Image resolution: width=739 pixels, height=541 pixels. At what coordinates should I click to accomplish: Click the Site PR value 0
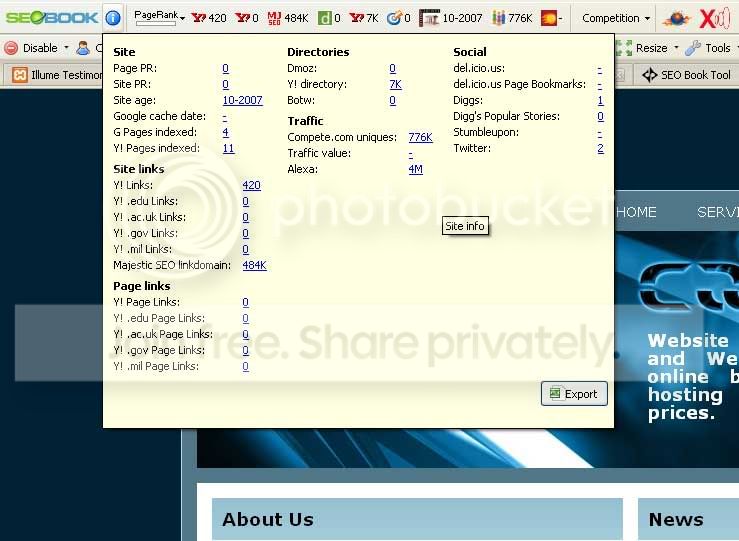225,84
